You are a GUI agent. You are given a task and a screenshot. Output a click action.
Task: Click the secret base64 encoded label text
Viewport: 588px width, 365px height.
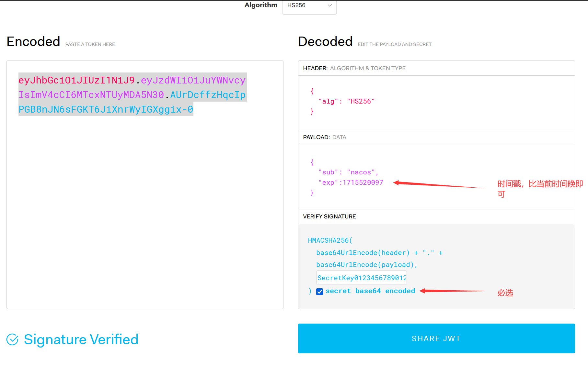pos(370,291)
